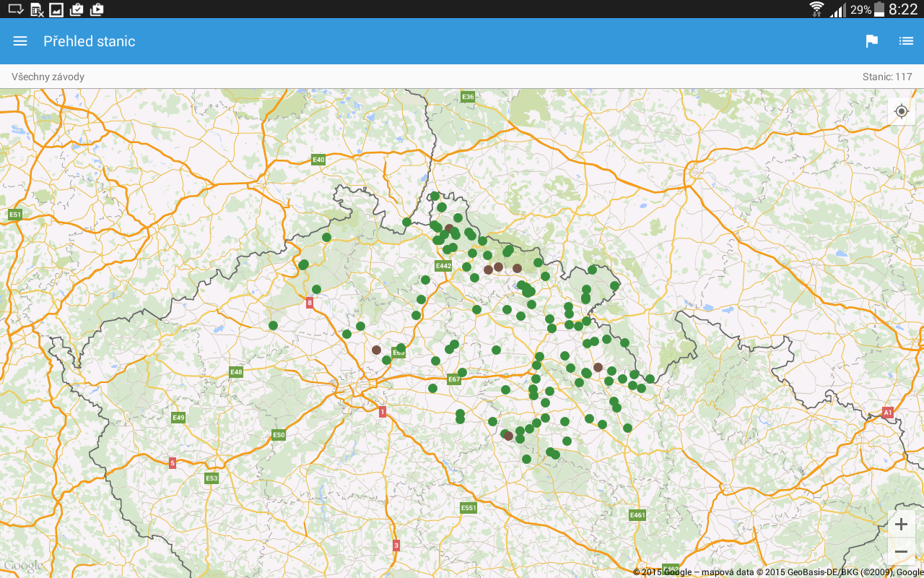This screenshot has height=578, width=924.
Task: Tap the E40 road shield
Action: coord(318,159)
